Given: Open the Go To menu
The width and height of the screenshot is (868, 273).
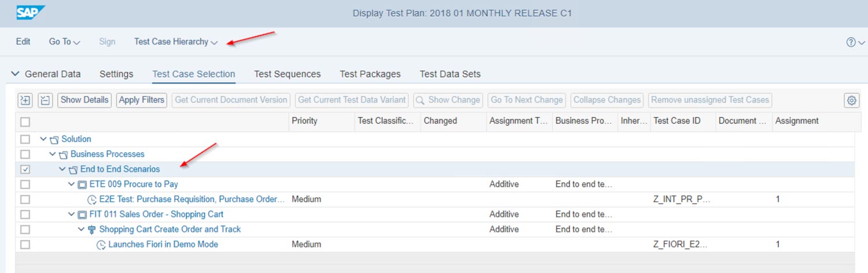Looking at the screenshot, I should point(64,42).
